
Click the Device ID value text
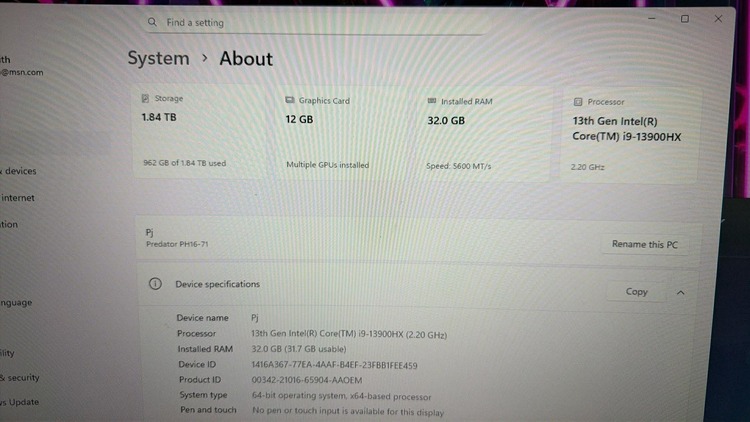click(x=334, y=365)
